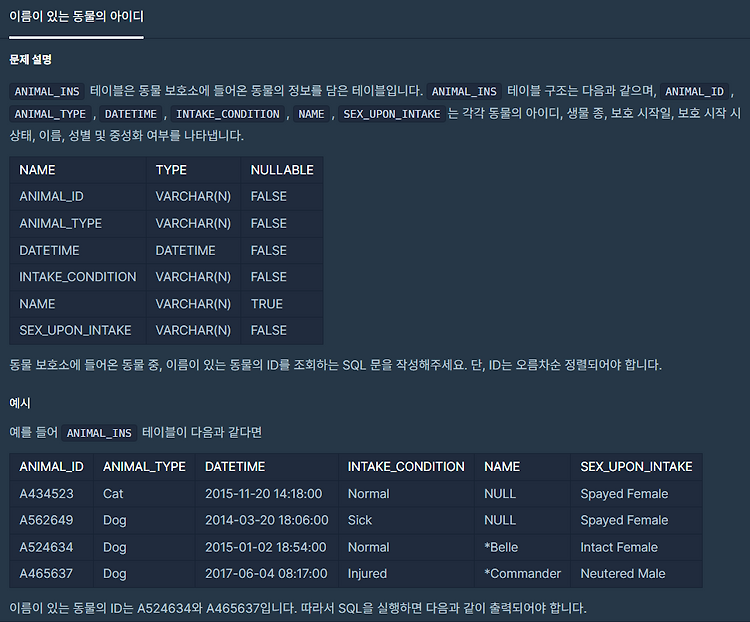Click the SEX_UPON_INTAKE header in example table
Screen dimensions: 750x622
tap(636, 466)
